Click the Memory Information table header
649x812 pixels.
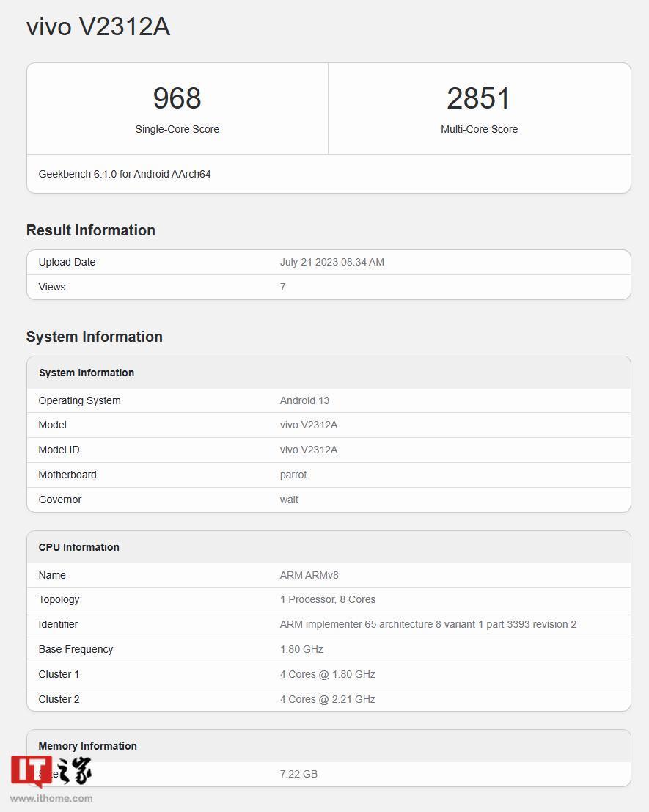pyautogui.click(x=87, y=746)
